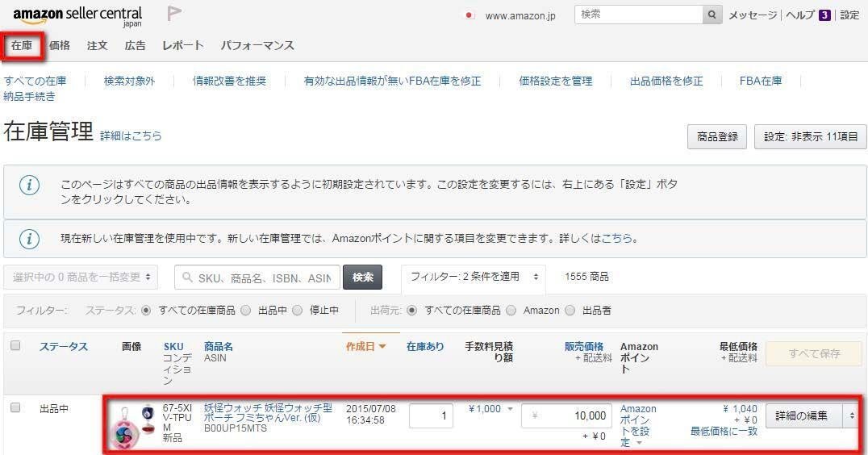Sort by ステータス column
Viewport: 868px width, 455px height.
click(64, 347)
